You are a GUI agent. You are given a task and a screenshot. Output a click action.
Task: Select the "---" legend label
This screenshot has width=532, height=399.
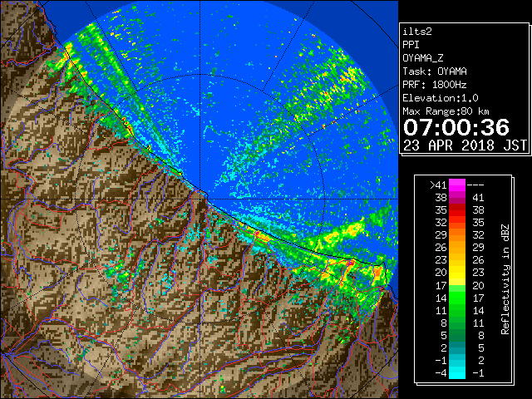point(475,185)
